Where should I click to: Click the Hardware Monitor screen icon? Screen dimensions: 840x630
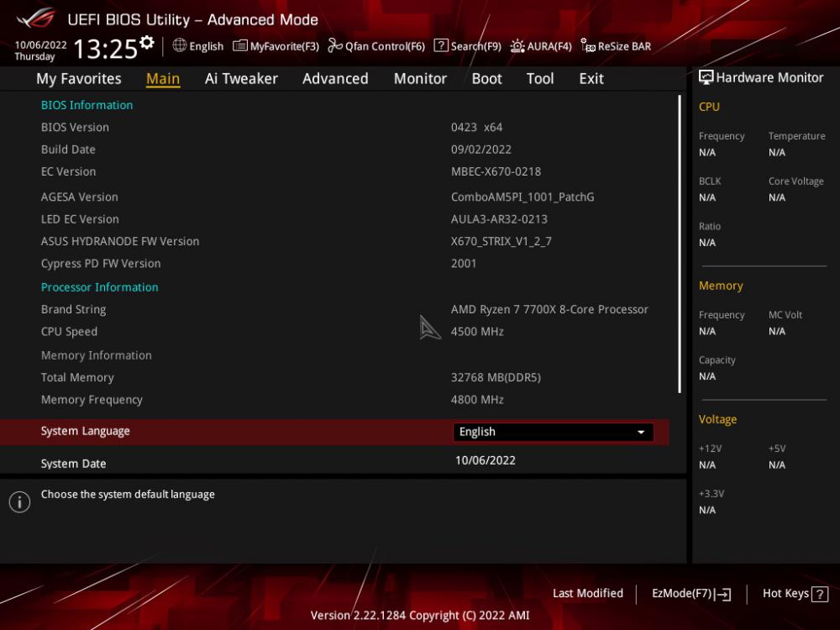706,77
